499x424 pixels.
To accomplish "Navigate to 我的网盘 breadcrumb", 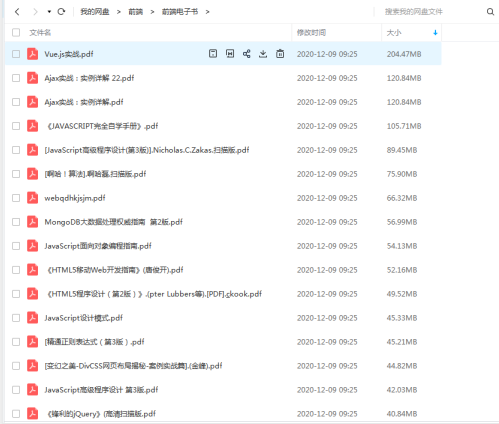I will pos(95,12).
